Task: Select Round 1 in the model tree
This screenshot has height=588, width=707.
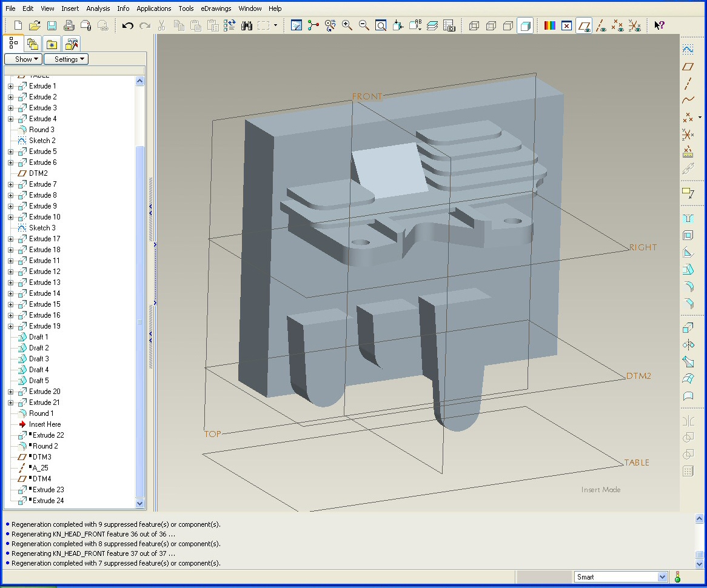Action: point(41,413)
